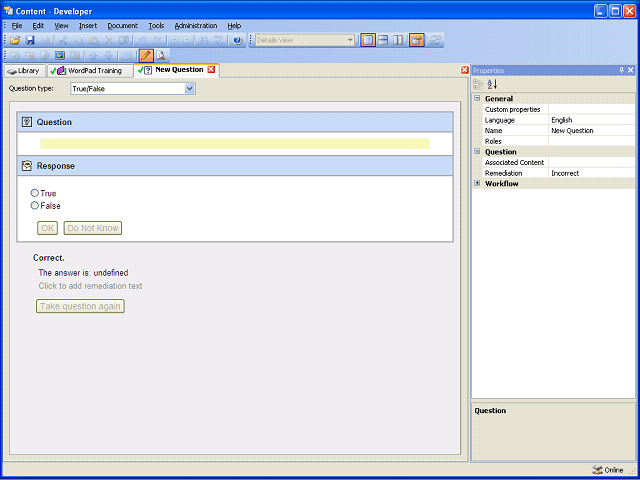The width and height of the screenshot is (640, 480).
Task: Click the Online status indicator
Action: (608, 470)
